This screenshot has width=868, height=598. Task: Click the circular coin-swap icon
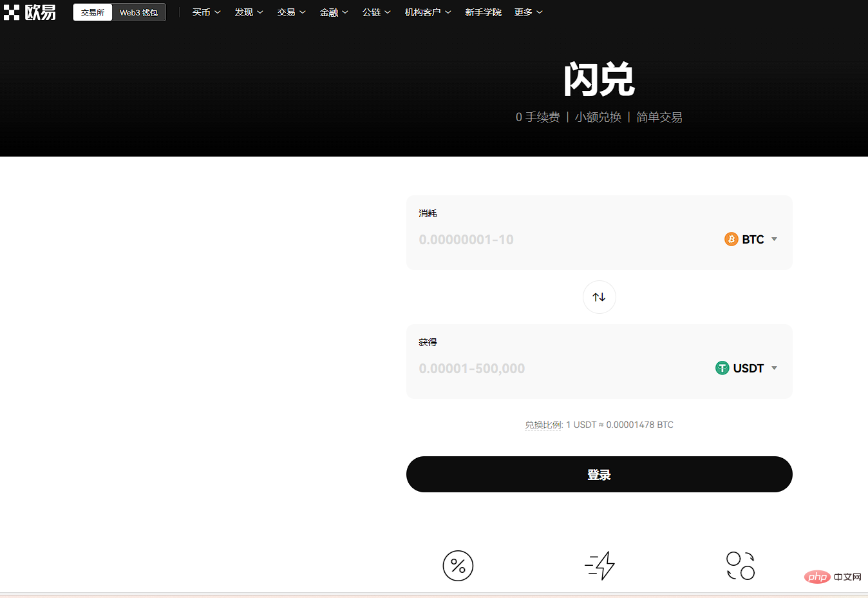[741, 566]
